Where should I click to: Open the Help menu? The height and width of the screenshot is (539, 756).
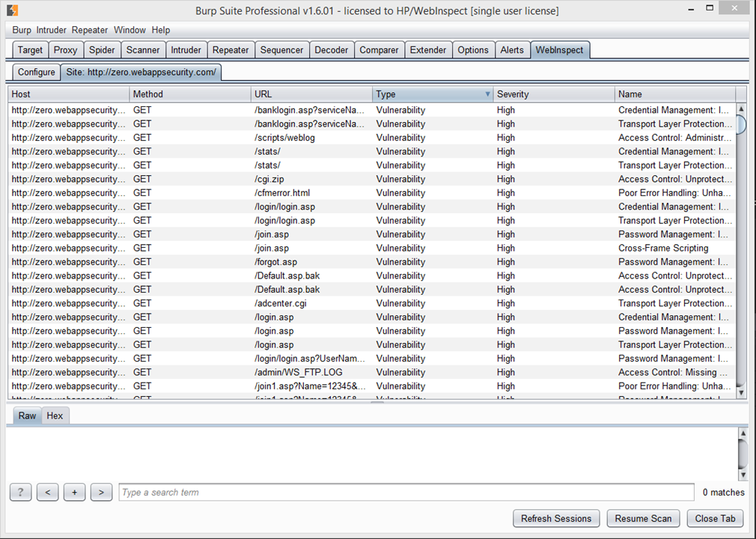coord(160,30)
